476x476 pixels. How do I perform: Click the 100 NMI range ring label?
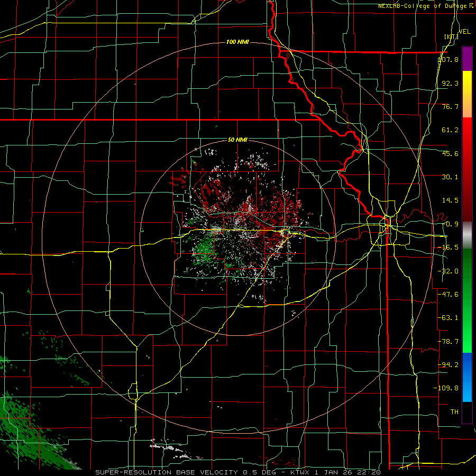[237, 42]
